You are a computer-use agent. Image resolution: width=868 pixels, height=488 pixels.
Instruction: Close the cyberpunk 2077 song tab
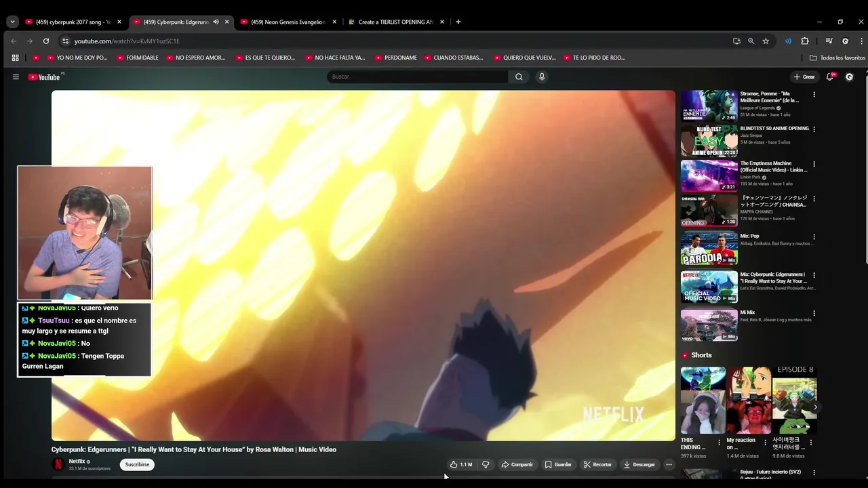click(x=119, y=22)
